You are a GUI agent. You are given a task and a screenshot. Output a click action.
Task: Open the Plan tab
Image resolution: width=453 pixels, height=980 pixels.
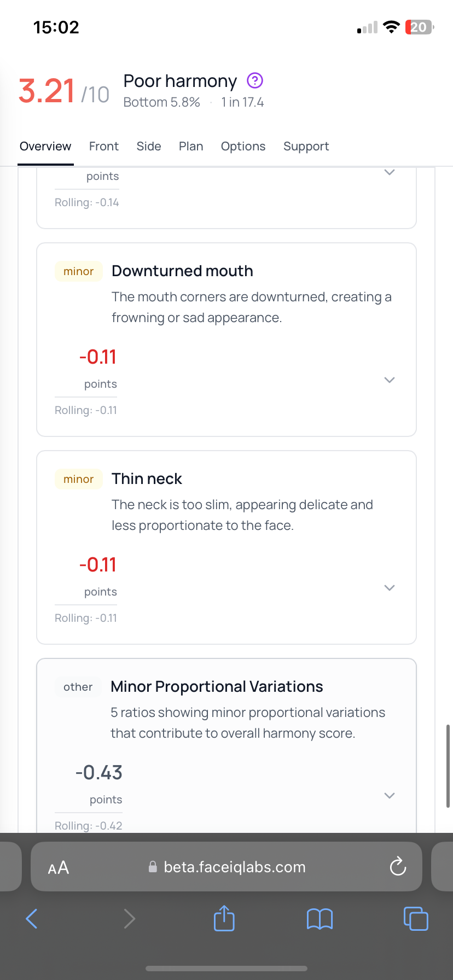191,147
